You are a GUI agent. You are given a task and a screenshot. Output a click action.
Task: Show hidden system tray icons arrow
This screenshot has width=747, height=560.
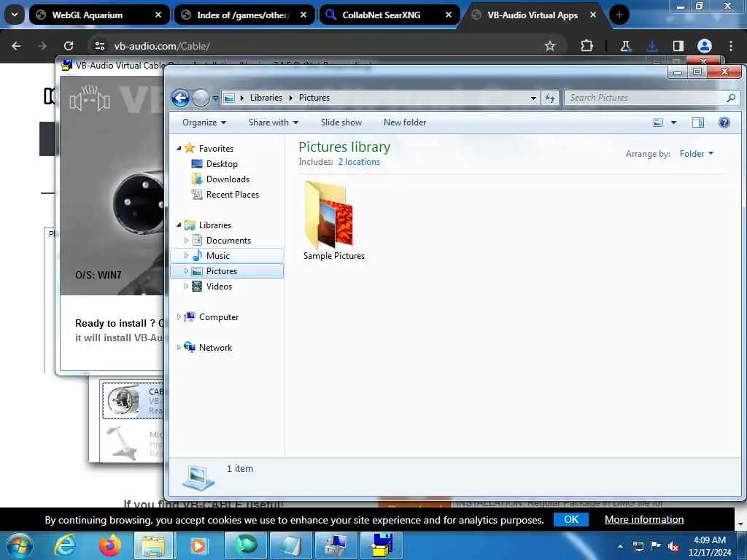coord(620,547)
